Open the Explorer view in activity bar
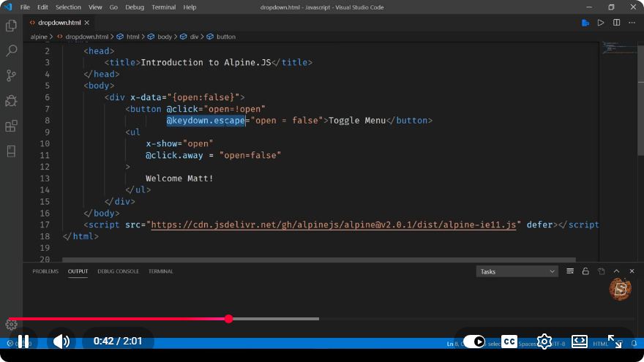Screen dimensions: 644x362 [x=11, y=26]
